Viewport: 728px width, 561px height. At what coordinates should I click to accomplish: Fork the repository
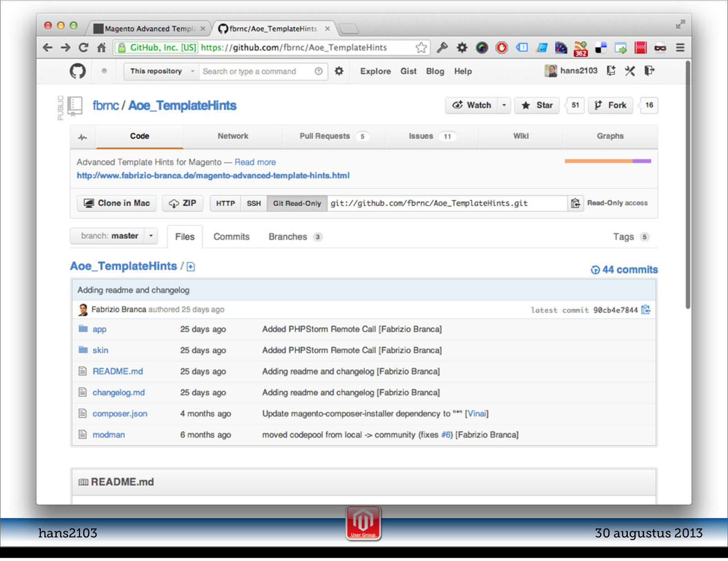(x=611, y=105)
